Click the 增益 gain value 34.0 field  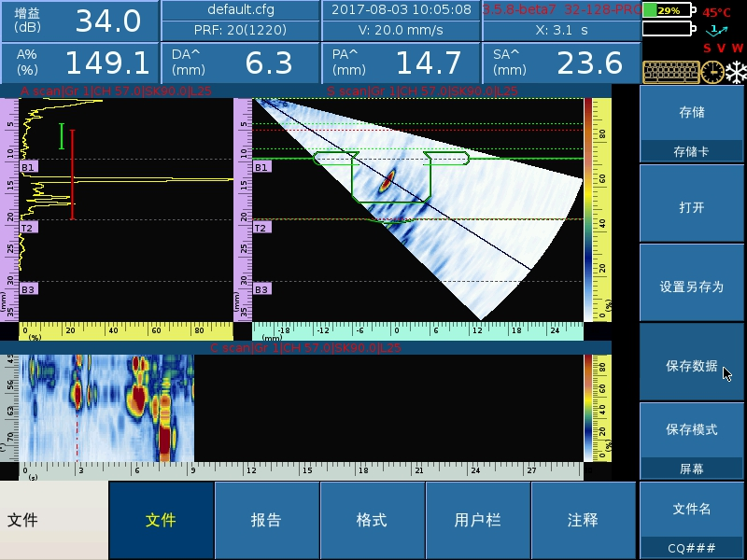click(79, 21)
